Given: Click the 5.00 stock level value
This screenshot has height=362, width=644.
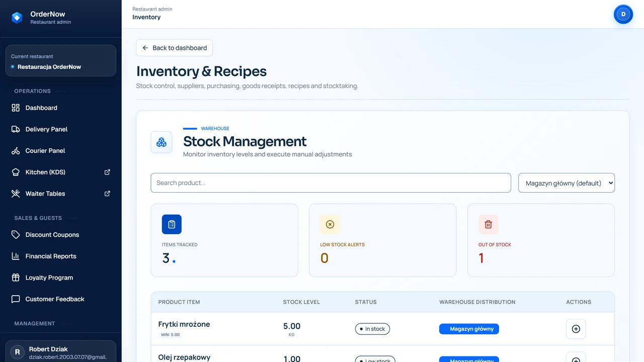Looking at the screenshot, I should point(292,326).
